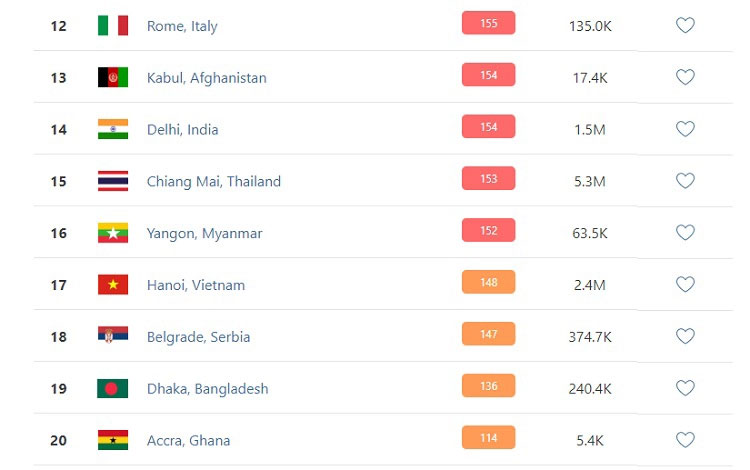750x470 pixels.
Task: Click heart icon for Dhaka, Bangladesh
Action: pos(685,388)
